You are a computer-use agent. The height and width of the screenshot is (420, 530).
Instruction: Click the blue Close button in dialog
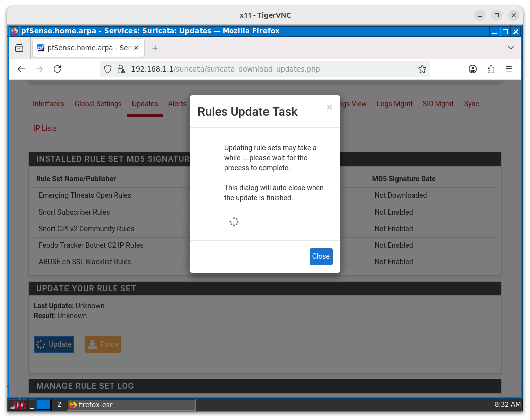coord(321,256)
